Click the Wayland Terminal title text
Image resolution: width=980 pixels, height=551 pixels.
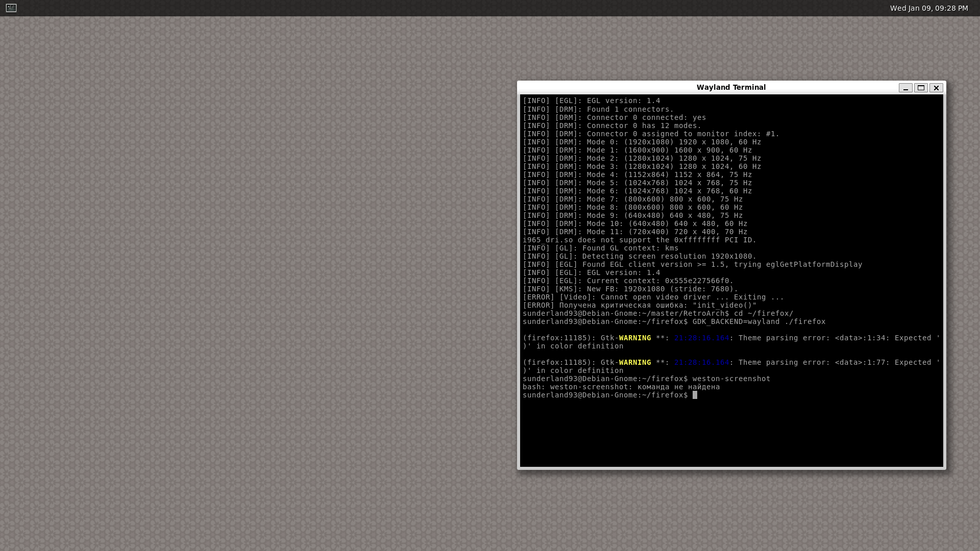731,87
